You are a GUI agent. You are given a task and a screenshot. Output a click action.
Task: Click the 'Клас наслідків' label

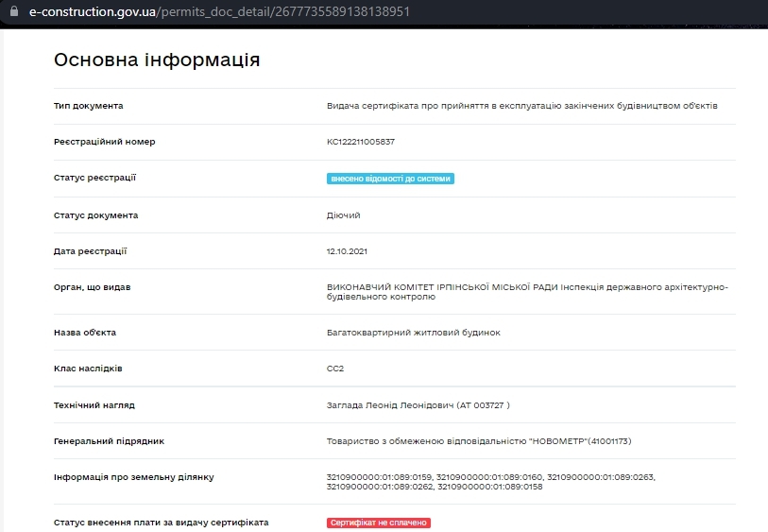click(88, 369)
